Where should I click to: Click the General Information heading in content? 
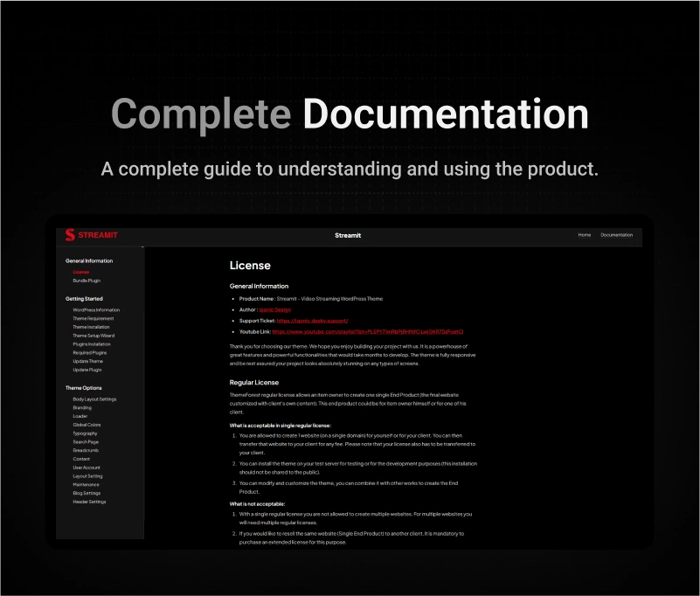(259, 286)
